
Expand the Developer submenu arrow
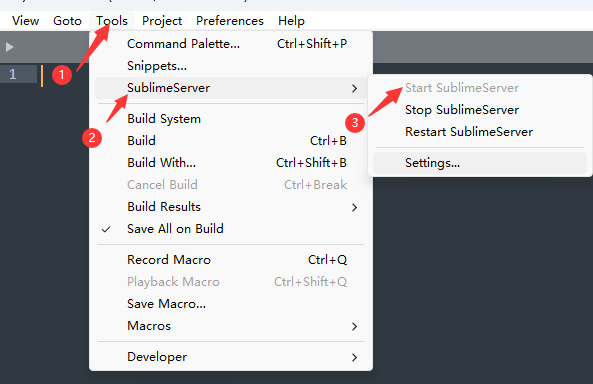354,357
